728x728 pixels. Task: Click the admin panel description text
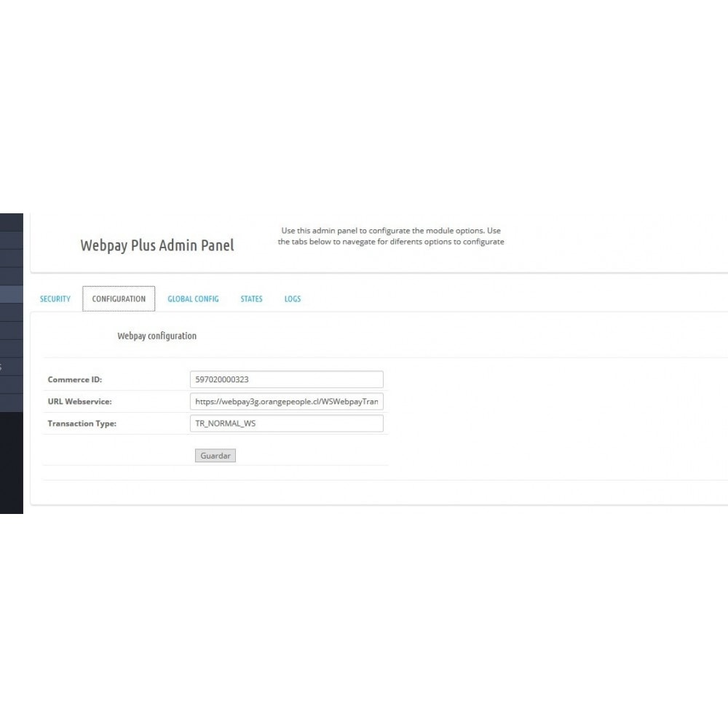point(391,236)
